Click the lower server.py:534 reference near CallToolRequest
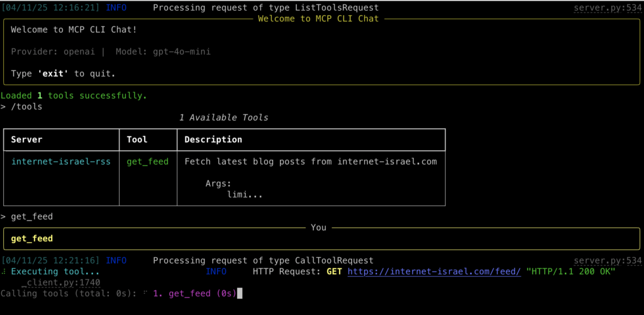This screenshot has width=644, height=315. (608, 260)
